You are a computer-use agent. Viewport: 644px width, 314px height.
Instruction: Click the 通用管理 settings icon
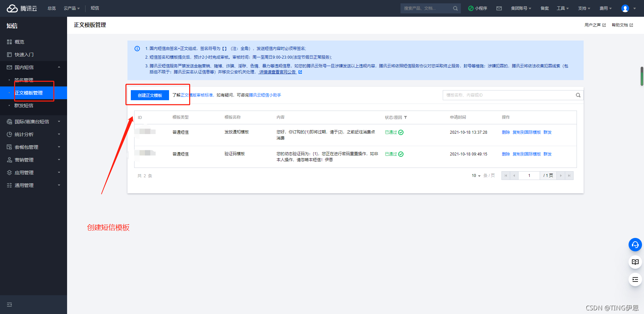click(x=9, y=185)
